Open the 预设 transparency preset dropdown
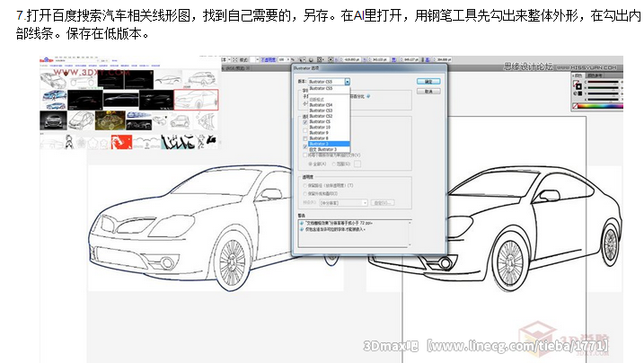 point(343,203)
